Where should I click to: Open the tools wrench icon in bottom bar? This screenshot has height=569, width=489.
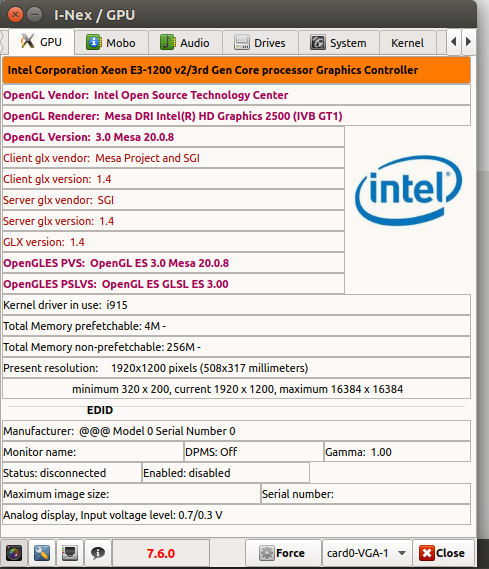pyautogui.click(x=42, y=553)
